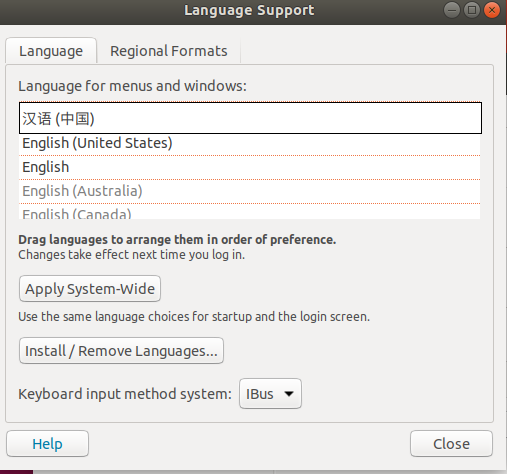This screenshot has height=474, width=507.
Task: Open the Help button
Action: coord(47,444)
